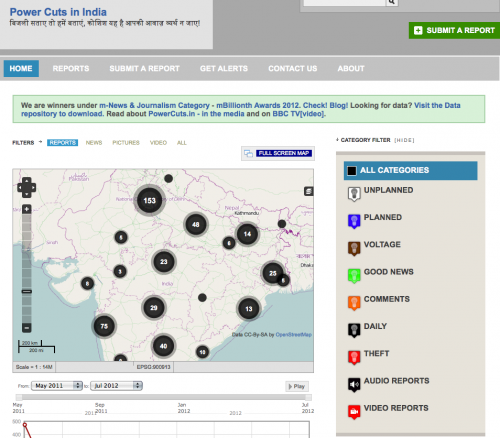This screenshot has height=438, width=500.
Task: Select the orange Comments category icon
Action: [354, 303]
